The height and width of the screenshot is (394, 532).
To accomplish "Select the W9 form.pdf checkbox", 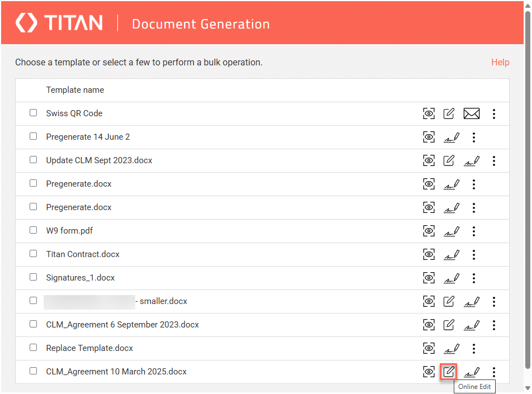I will 34,230.
